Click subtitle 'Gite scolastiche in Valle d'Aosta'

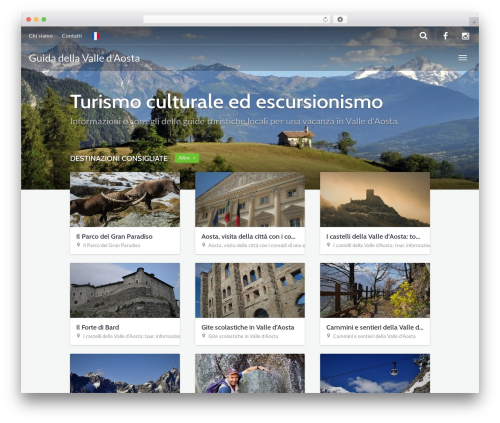click(243, 336)
